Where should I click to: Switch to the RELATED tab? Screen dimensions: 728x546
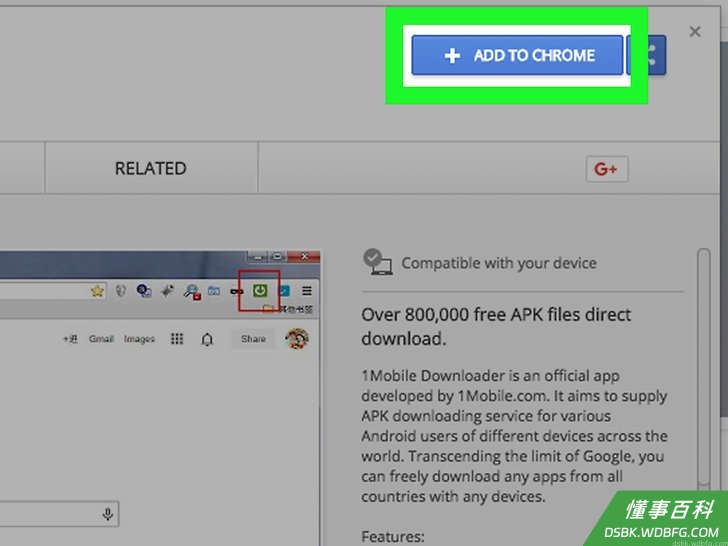(151, 168)
